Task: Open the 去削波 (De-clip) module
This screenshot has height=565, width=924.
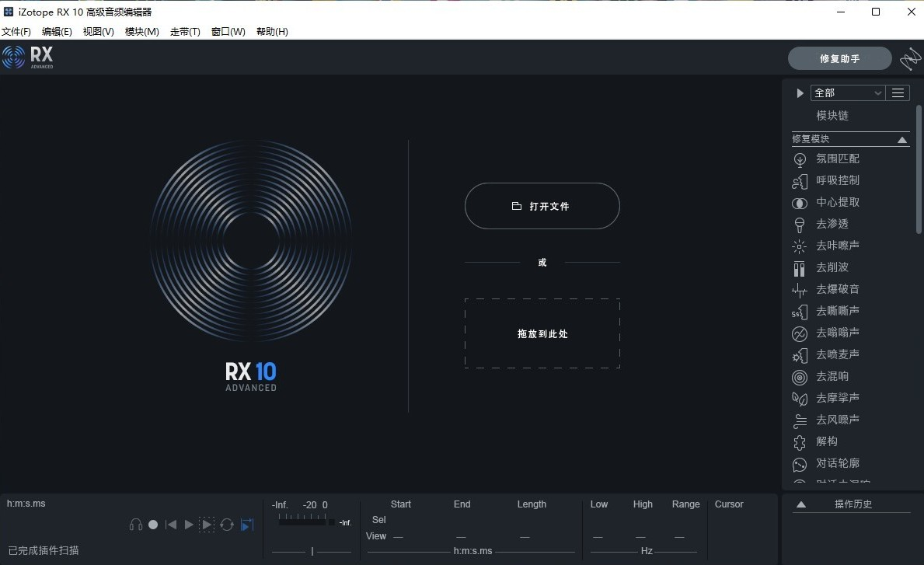Action: point(832,267)
